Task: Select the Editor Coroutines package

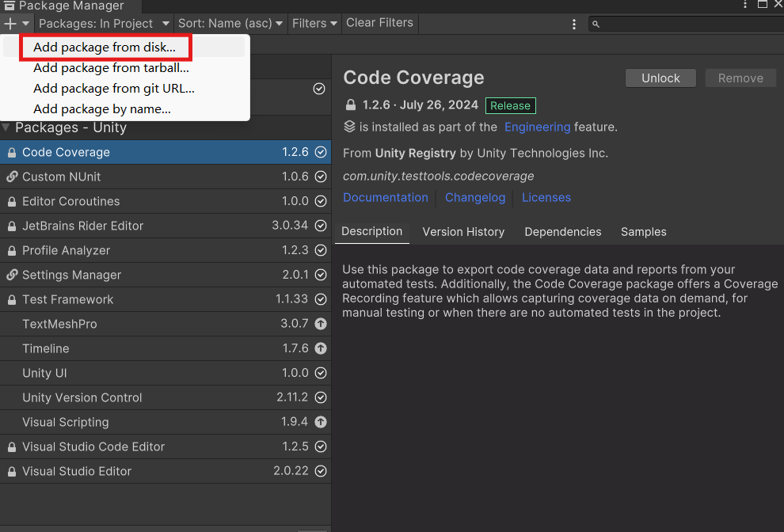Action: 165,201
